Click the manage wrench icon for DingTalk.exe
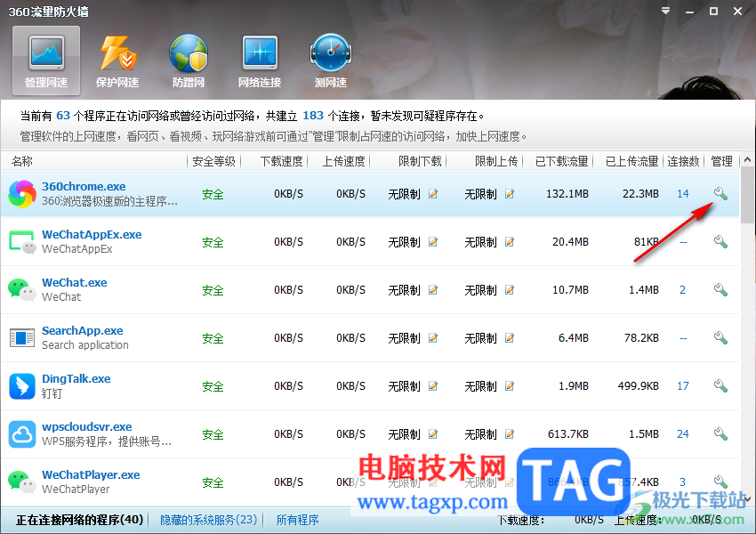The height and width of the screenshot is (534, 756). (720, 386)
